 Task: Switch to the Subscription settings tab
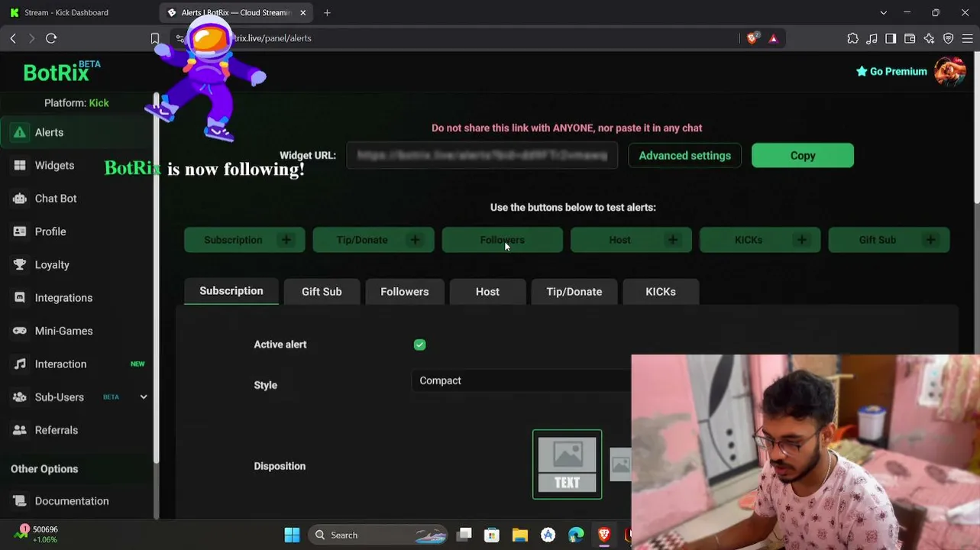tap(231, 291)
